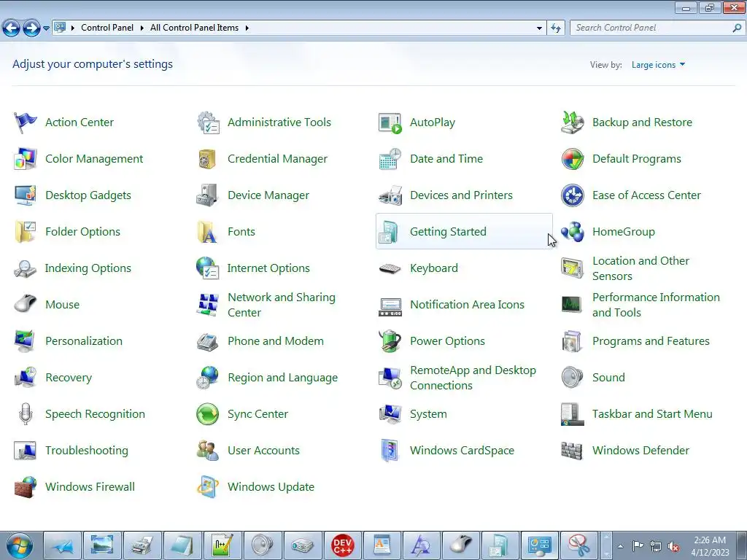
Task: Open the Indexing Options magnifier icon
Action: pyautogui.click(x=26, y=268)
